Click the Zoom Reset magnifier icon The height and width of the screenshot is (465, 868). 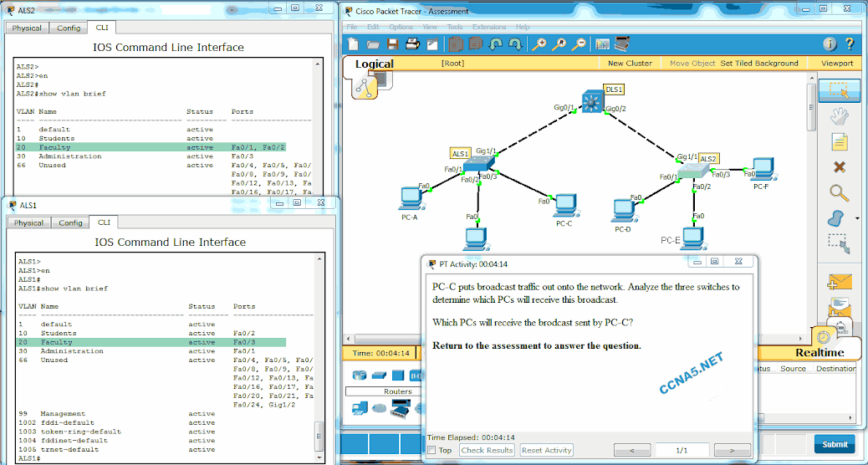click(559, 44)
